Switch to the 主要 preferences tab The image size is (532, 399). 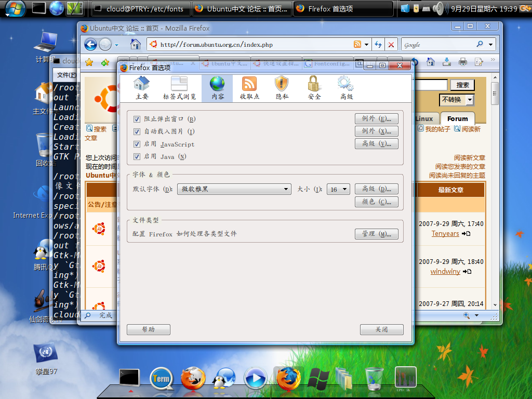pyautogui.click(x=142, y=88)
